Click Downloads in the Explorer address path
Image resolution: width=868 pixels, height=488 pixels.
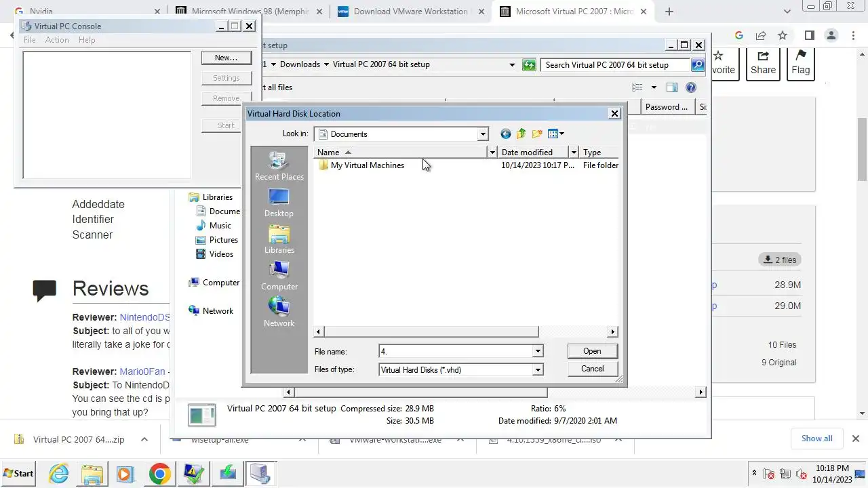[x=300, y=64]
